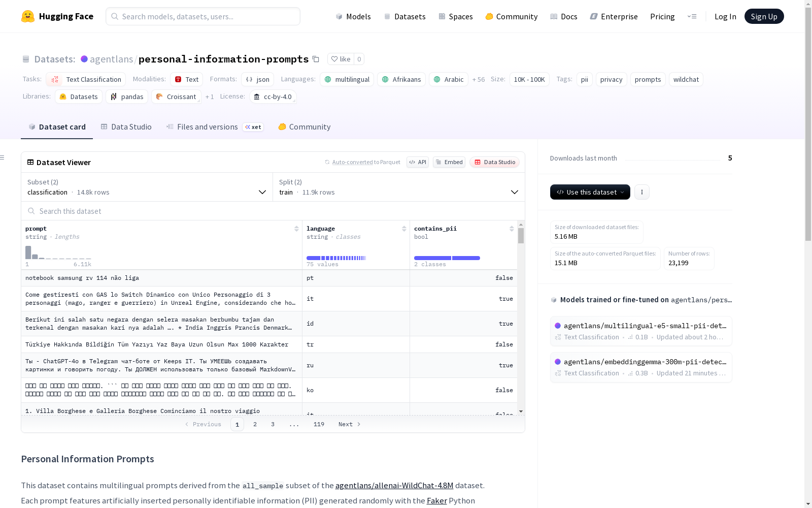Screen dimensions: 812x508
Task: Focus the Search this dataset field
Action: pyautogui.click(x=273, y=211)
